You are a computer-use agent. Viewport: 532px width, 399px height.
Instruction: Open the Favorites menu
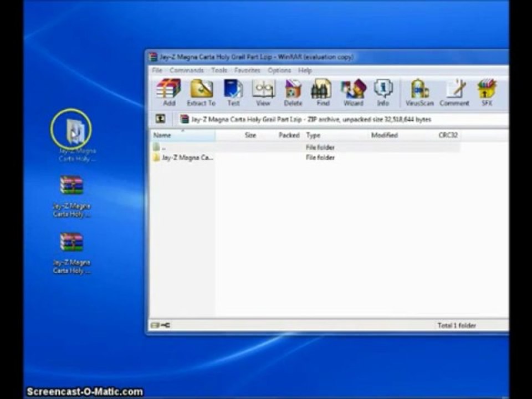pyautogui.click(x=247, y=70)
